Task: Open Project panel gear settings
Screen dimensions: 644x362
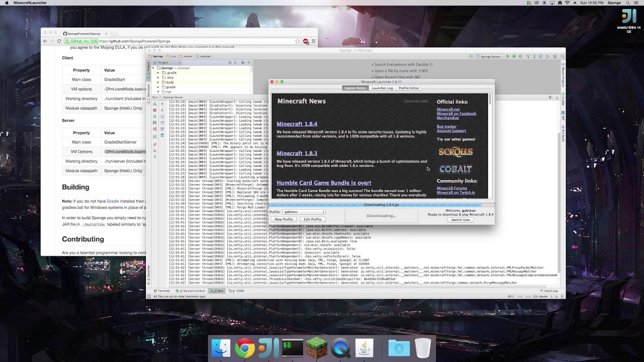Action: pyautogui.click(x=243, y=63)
